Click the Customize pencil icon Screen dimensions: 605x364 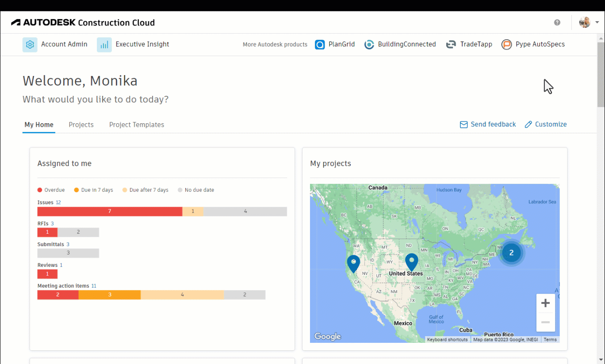[x=528, y=125]
